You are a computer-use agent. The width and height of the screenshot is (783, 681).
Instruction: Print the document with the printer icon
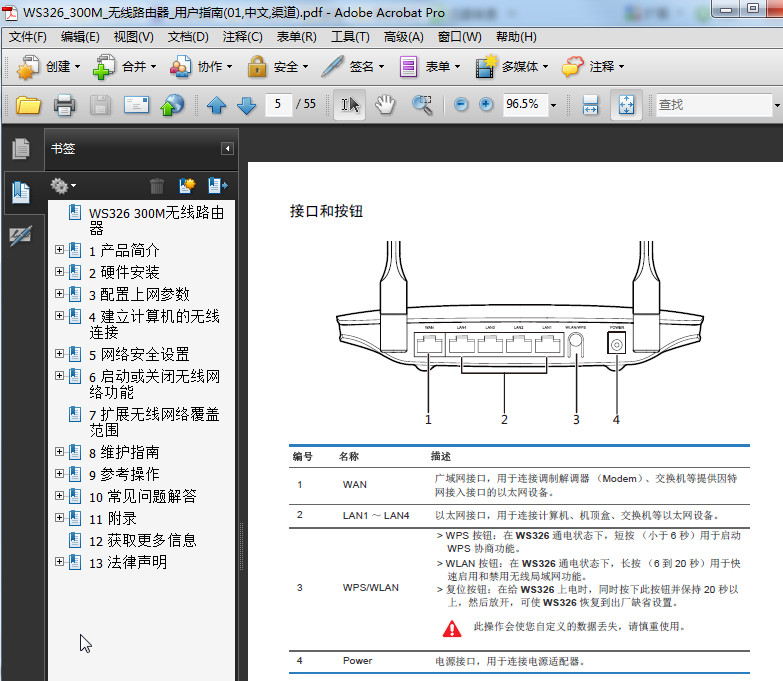(x=64, y=105)
